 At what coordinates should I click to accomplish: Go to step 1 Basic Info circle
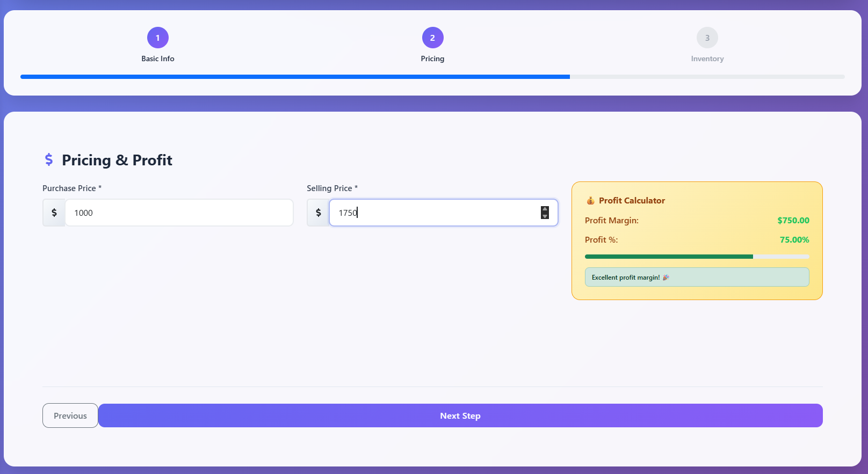[158, 38]
